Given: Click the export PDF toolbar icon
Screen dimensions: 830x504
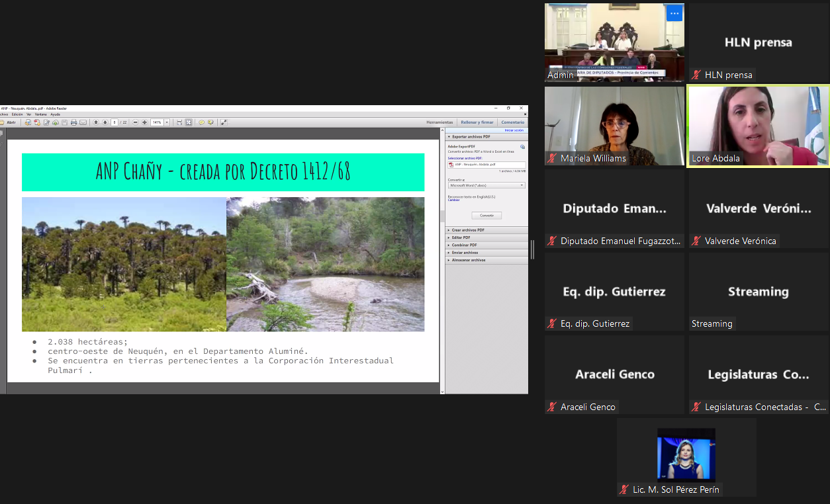Looking at the screenshot, I should [37, 122].
